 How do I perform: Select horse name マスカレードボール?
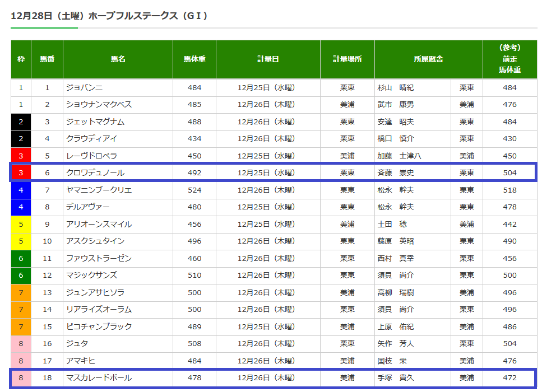[99, 378]
